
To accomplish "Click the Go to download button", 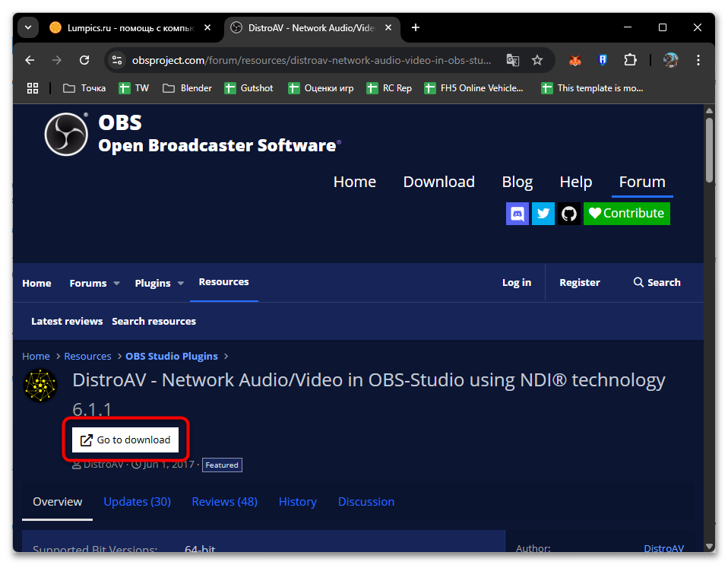I will click(125, 440).
